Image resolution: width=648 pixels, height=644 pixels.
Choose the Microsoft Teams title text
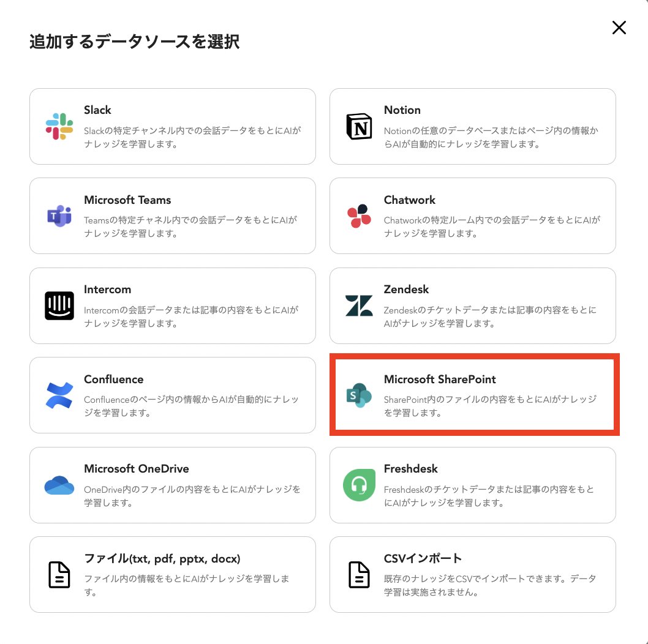point(127,200)
